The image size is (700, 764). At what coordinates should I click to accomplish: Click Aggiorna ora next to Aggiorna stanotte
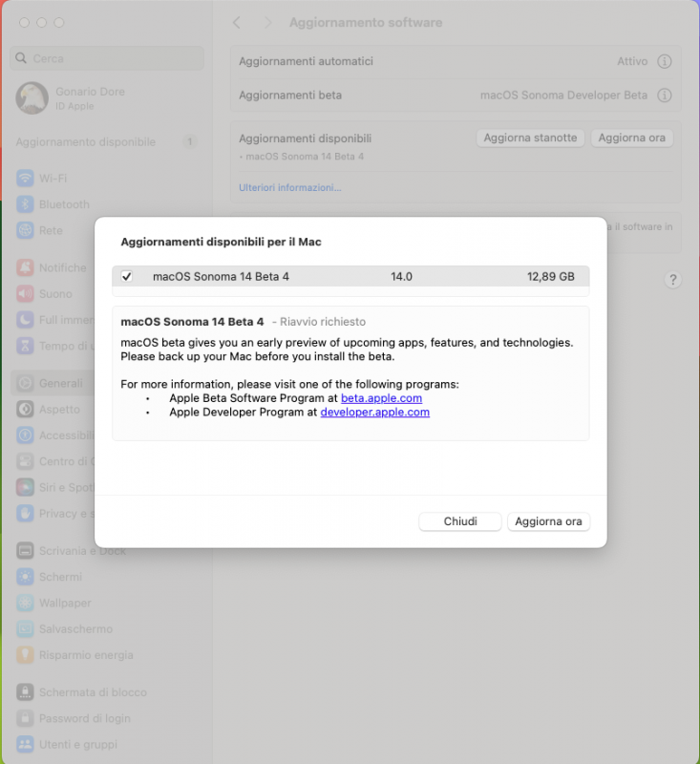tap(632, 138)
